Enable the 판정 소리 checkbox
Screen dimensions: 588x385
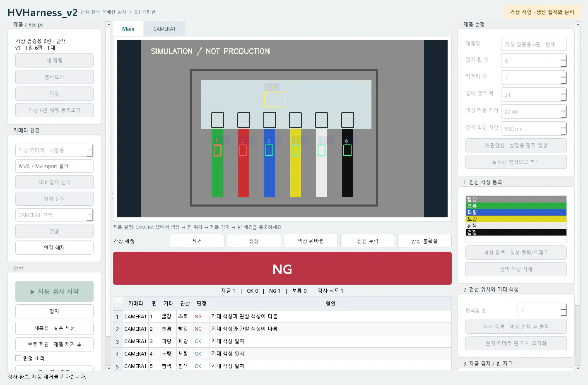[x=18, y=359]
